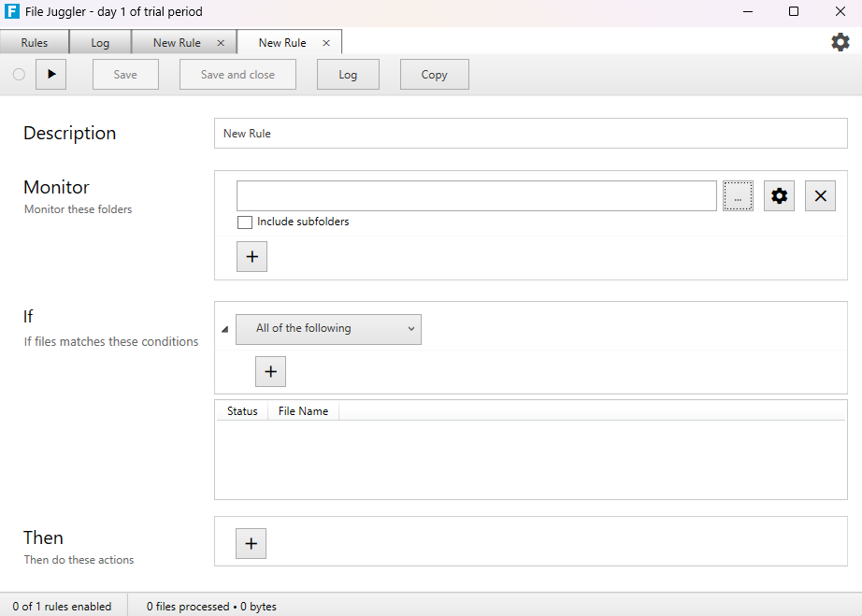Screen dimensions: 862x616
Task: Close the first New Rule tab
Action: 221,43
